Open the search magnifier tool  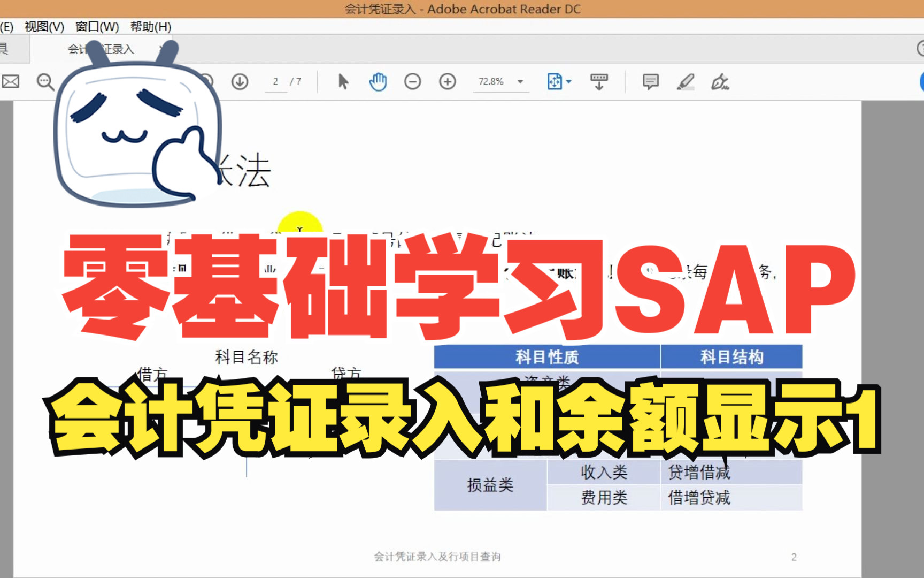point(45,82)
